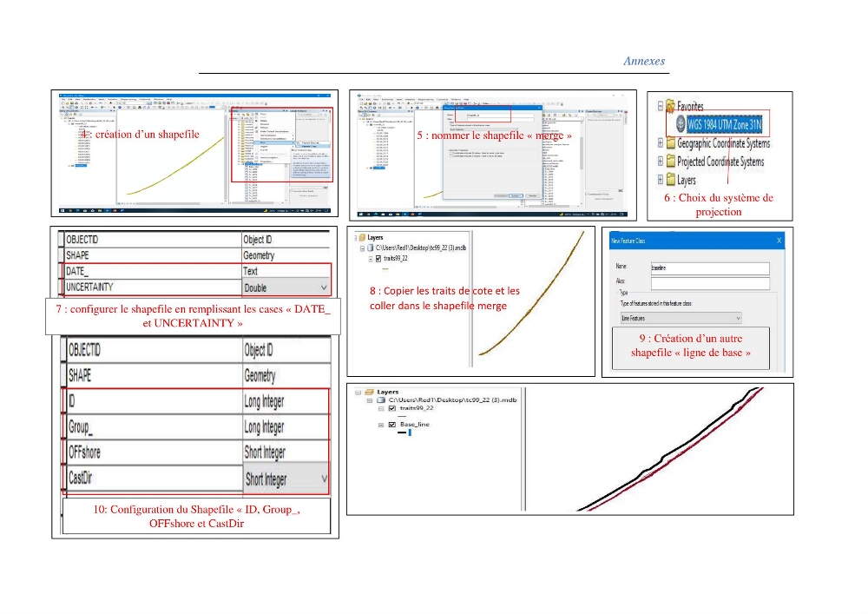Select the Base_line layer name
Viewport: 868px width, 614px height.
415,425
